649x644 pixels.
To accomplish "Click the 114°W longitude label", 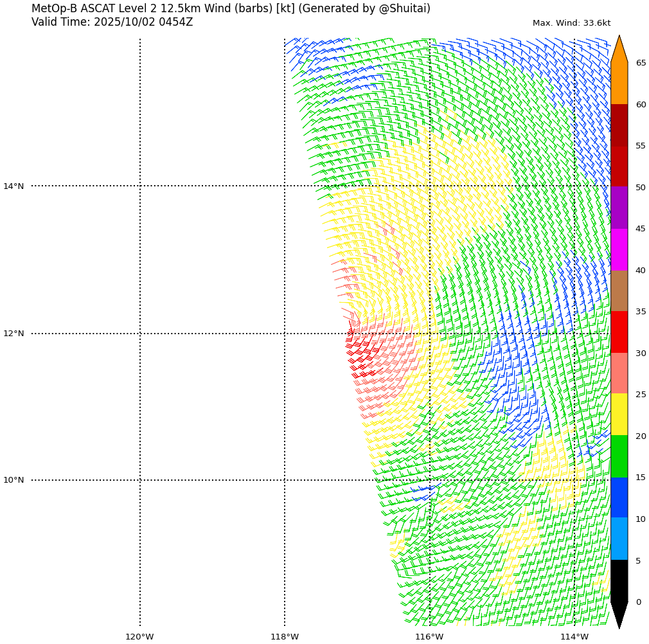I will pyautogui.click(x=574, y=637).
